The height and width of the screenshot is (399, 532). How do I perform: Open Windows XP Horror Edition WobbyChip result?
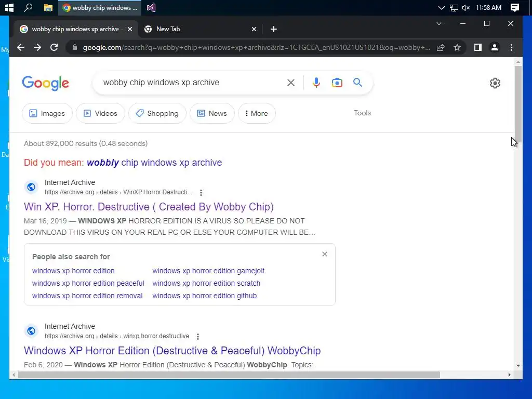pyautogui.click(x=172, y=351)
